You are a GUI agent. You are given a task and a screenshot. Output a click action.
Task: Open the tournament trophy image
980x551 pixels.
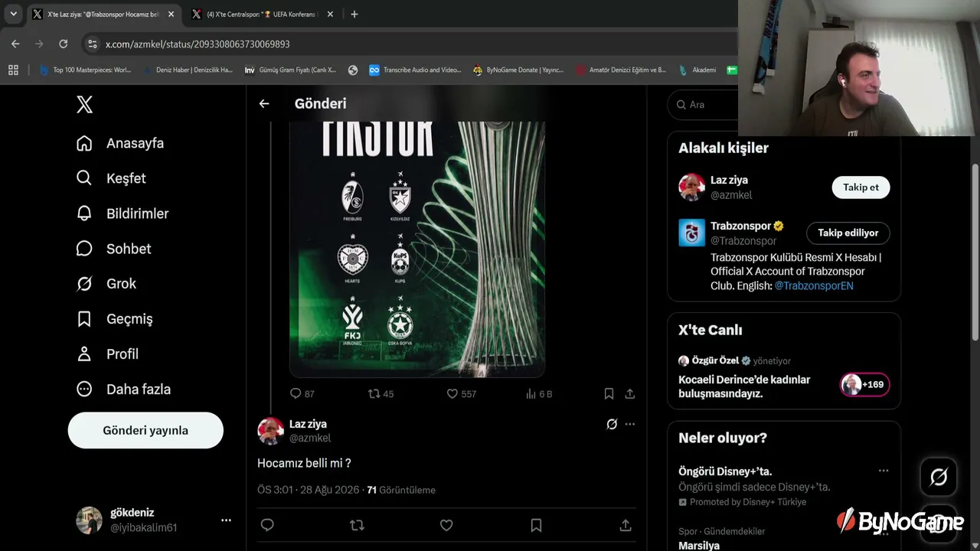417,249
